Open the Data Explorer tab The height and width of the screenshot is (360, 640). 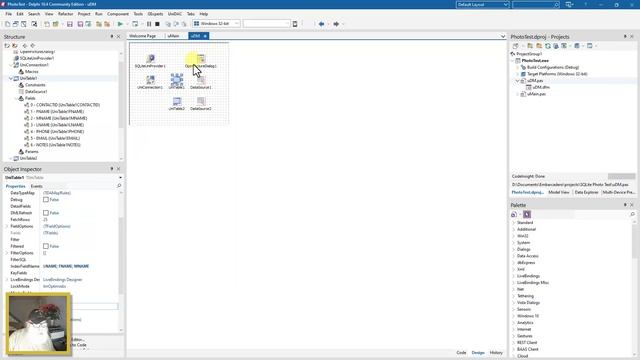point(586,192)
